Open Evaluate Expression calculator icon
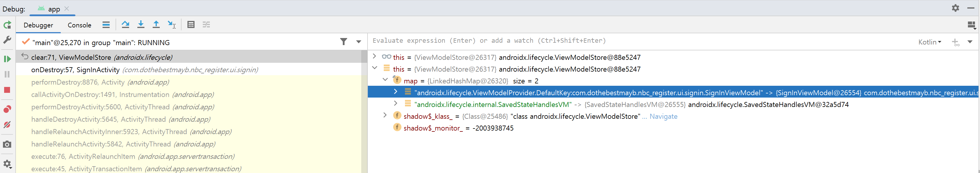 coord(191,25)
